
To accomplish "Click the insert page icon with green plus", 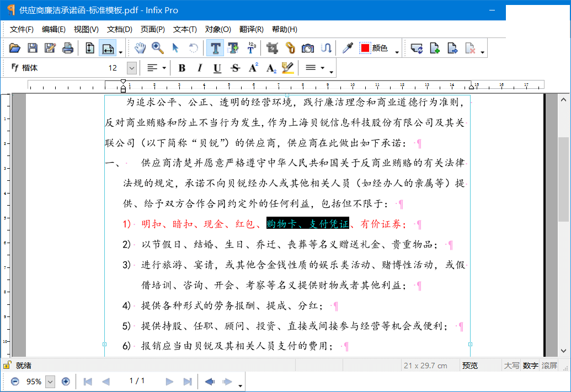I will pyautogui.click(x=434, y=48).
